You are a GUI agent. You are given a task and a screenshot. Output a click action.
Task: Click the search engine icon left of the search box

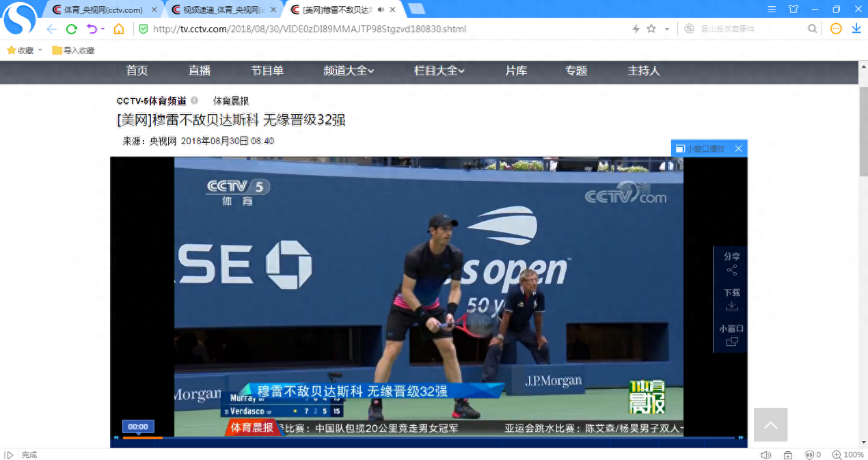[x=689, y=29]
